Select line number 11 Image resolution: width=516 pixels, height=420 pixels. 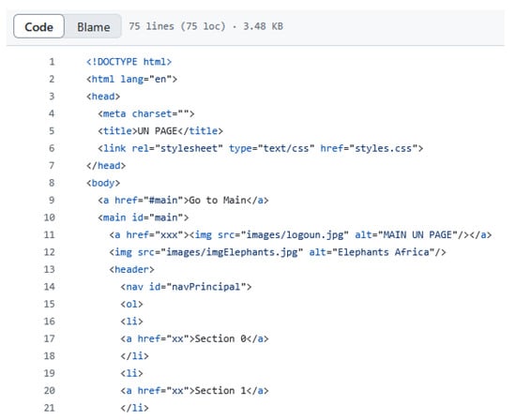(x=50, y=234)
